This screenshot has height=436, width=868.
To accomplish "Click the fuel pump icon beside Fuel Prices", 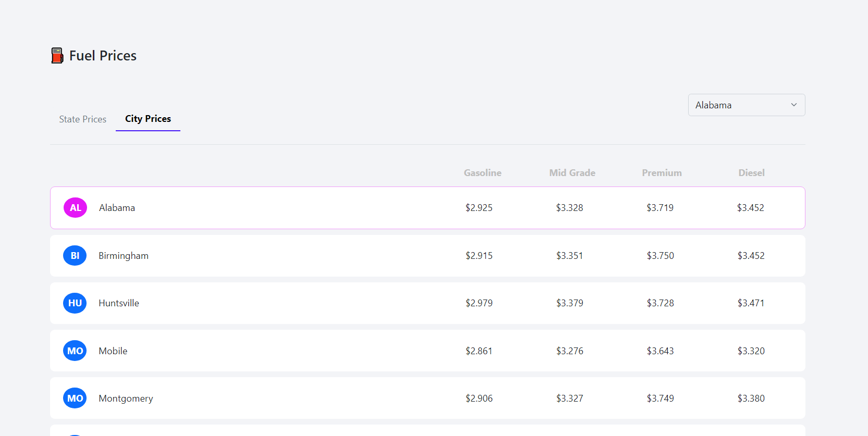I will click(x=57, y=55).
